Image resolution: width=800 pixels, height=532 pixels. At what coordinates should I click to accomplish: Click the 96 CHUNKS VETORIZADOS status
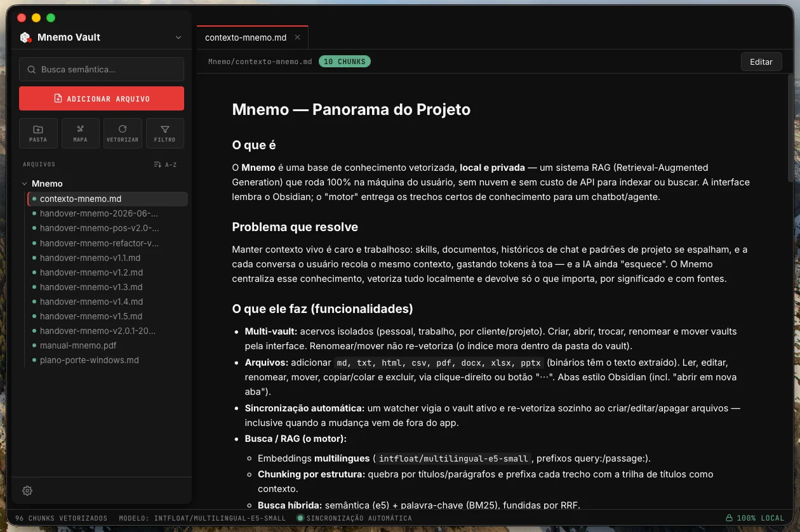pyautogui.click(x=62, y=518)
